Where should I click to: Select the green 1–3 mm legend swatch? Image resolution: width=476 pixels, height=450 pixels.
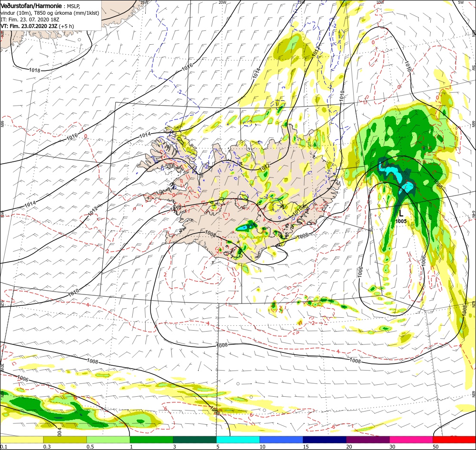[x=151, y=440]
